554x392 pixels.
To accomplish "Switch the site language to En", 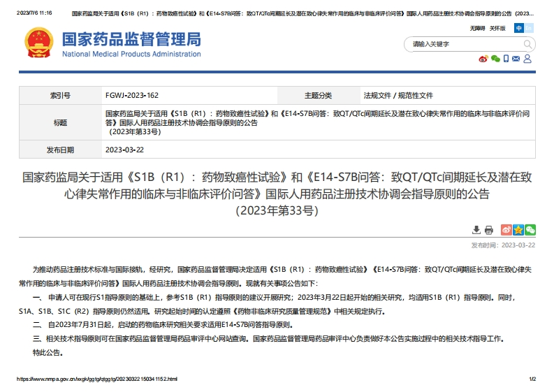I will click(x=528, y=28).
